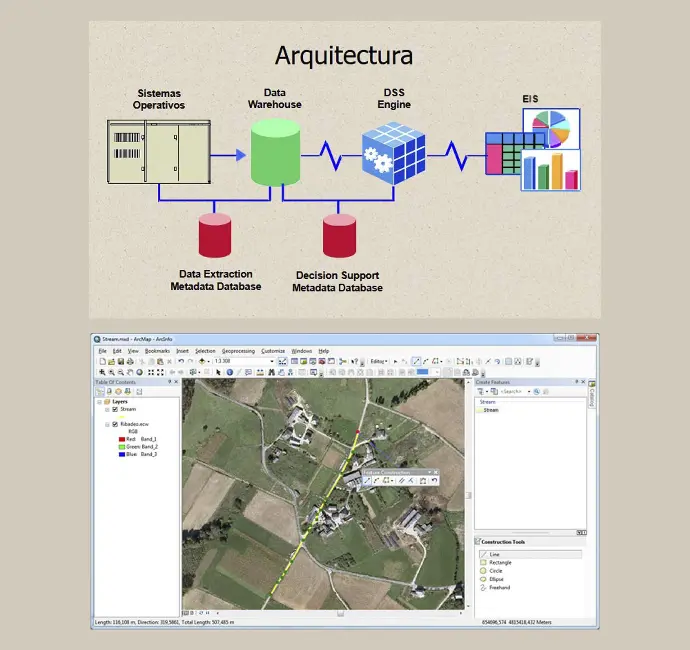
Task: Choose the Freehand construction tool
Action: pyautogui.click(x=499, y=587)
